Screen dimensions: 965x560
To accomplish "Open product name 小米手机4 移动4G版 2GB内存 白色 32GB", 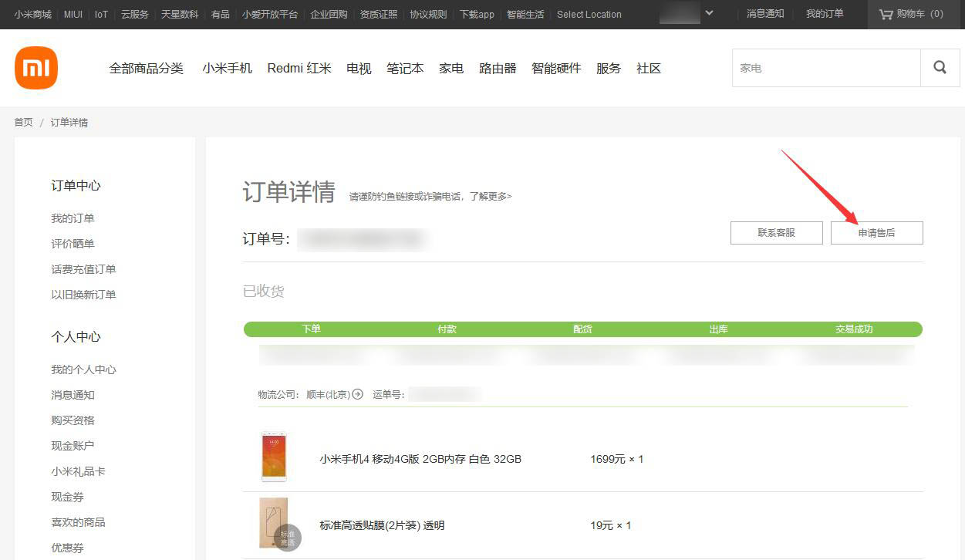I will 420,459.
